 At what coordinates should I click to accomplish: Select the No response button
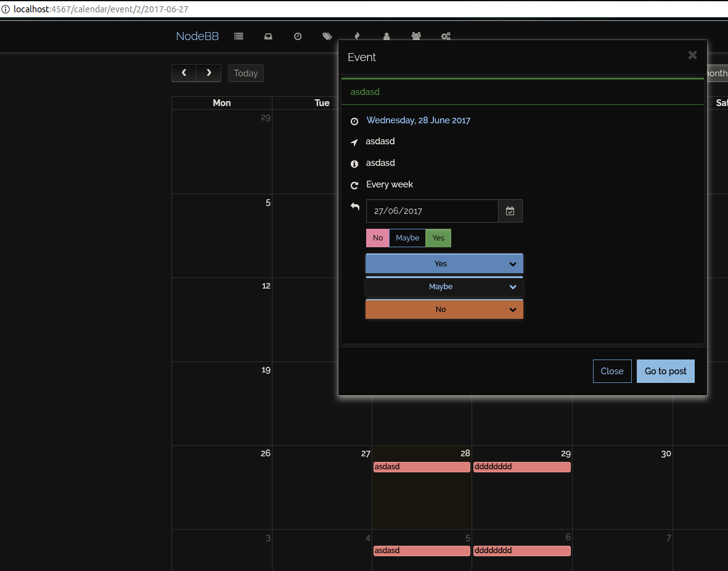377,238
